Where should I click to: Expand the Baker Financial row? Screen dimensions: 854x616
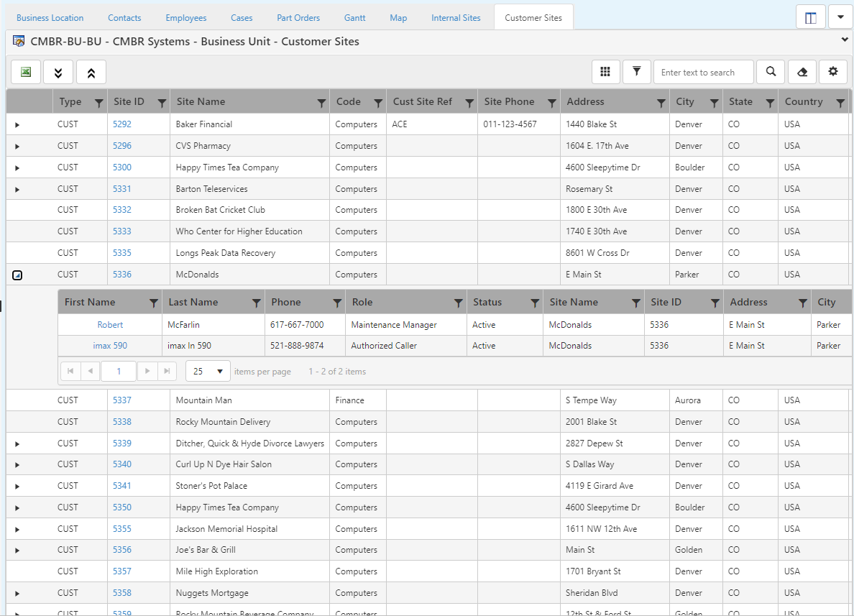(17, 125)
